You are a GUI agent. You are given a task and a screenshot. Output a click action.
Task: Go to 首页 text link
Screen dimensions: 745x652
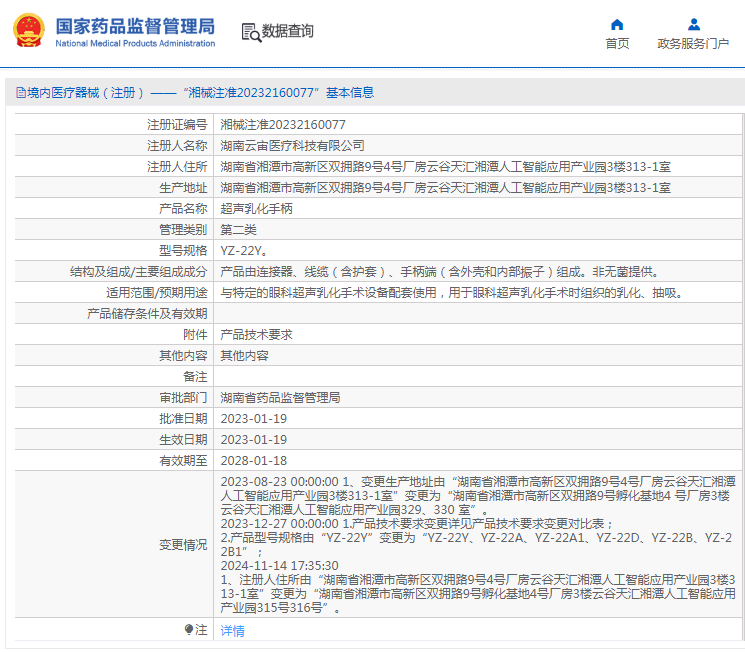(617, 44)
